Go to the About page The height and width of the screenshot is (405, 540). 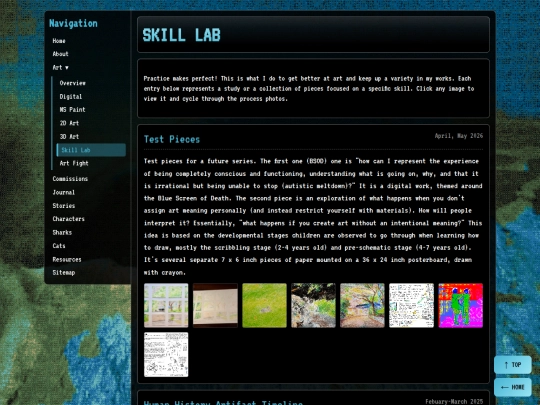pos(60,54)
